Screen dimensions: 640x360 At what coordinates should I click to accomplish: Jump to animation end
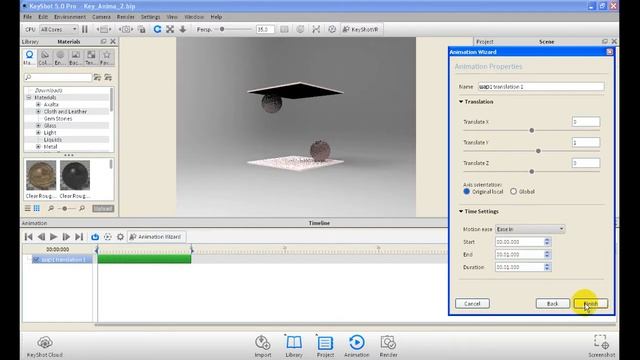click(79, 237)
